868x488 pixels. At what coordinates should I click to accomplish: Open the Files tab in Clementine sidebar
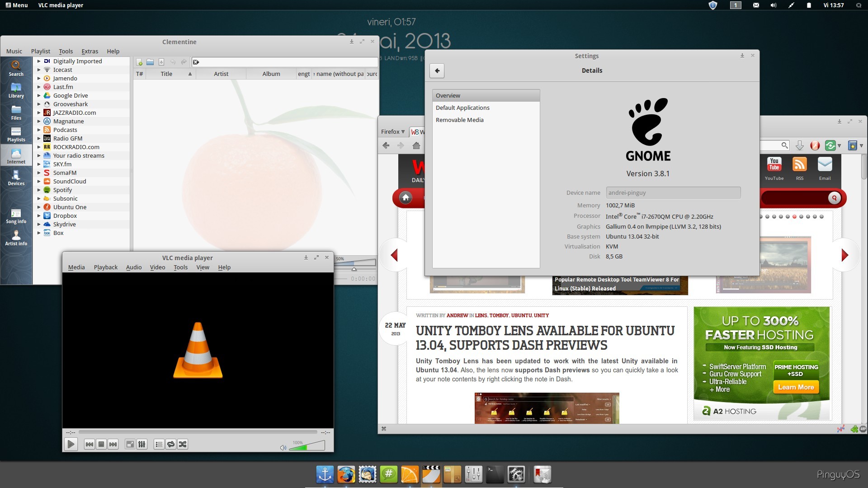tap(16, 113)
